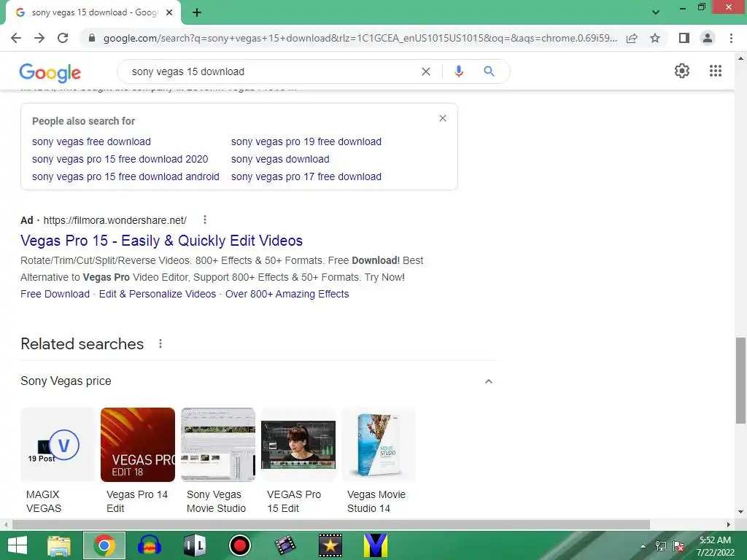The width and height of the screenshot is (747, 560).
Task: Click the padlock site info icon
Action: pyautogui.click(x=92, y=38)
